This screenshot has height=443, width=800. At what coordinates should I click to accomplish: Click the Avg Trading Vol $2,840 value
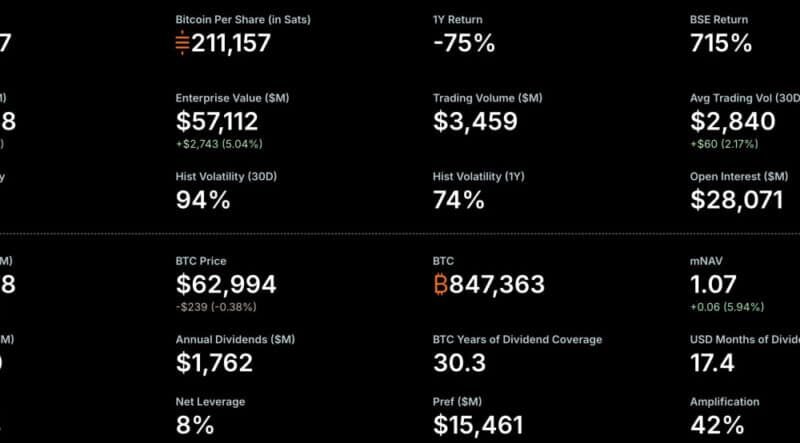733,121
